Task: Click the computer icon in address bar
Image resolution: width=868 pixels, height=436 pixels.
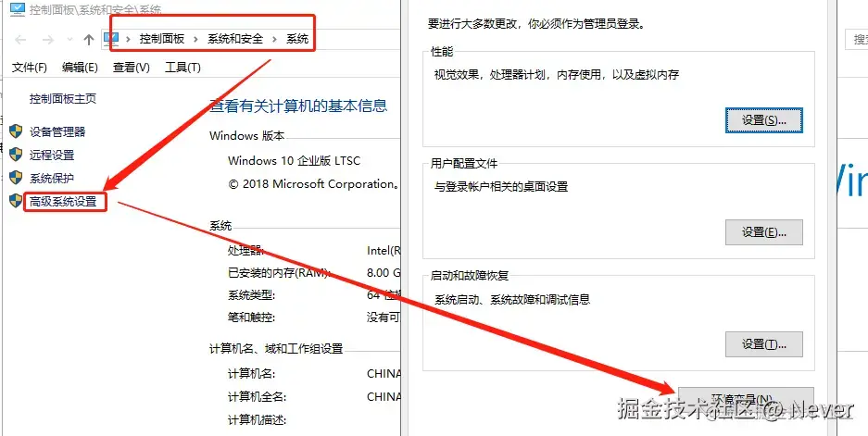Action: pyautogui.click(x=112, y=39)
